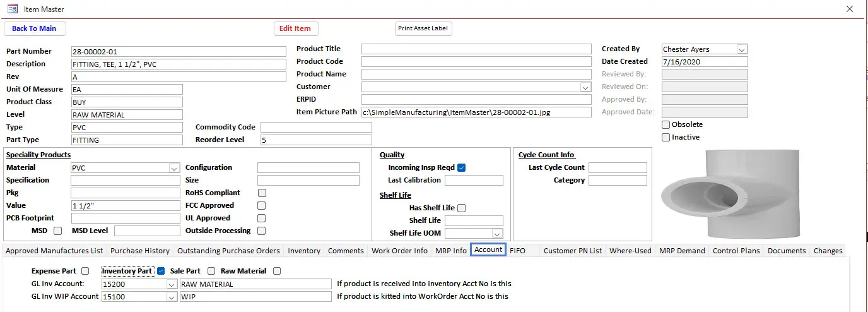
Task: Uncheck Incoming Insp Reqd checkbox
Action: (x=461, y=168)
